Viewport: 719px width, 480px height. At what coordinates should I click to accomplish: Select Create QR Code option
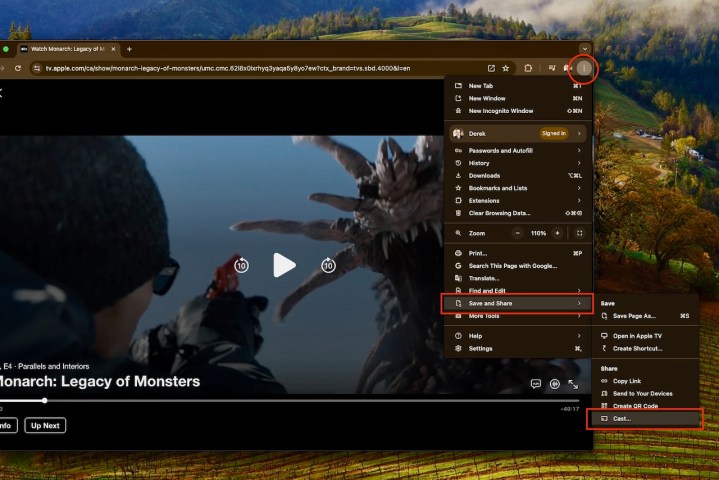[635, 406]
